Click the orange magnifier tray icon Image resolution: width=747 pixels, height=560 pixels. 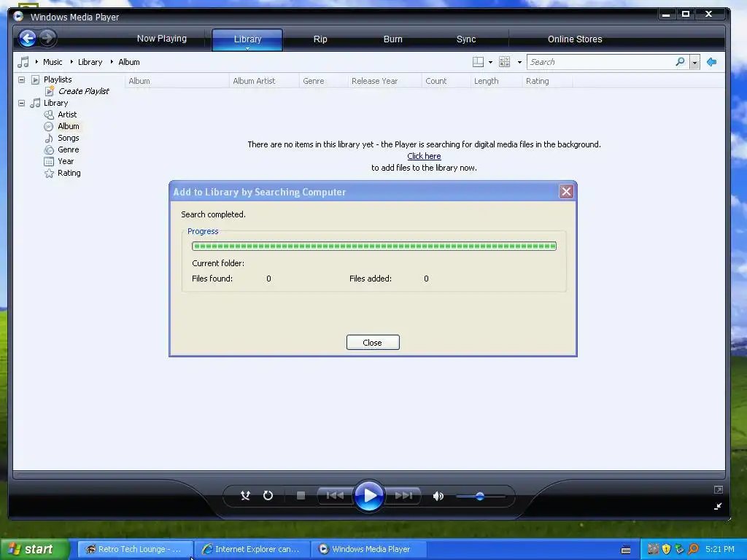(693, 549)
